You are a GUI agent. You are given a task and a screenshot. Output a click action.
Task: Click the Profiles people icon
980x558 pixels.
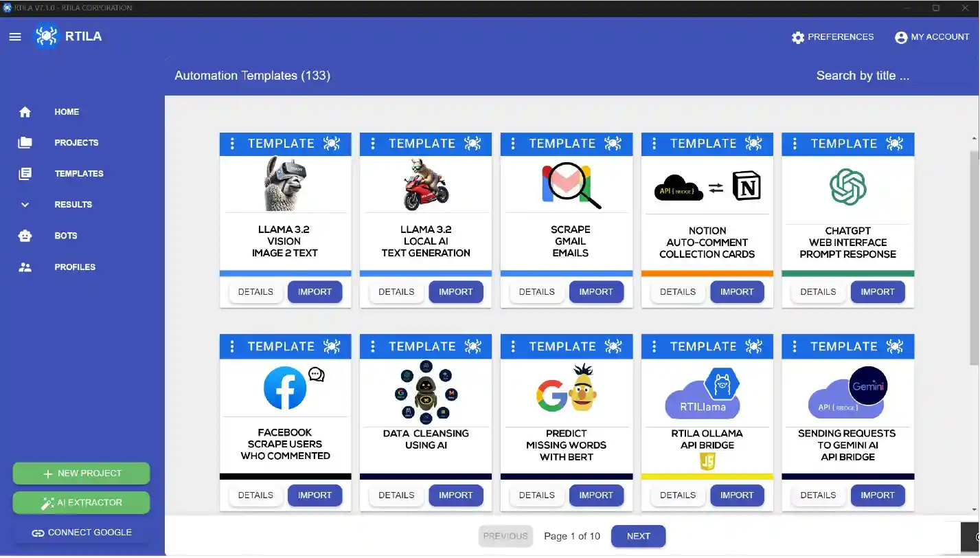[25, 267]
